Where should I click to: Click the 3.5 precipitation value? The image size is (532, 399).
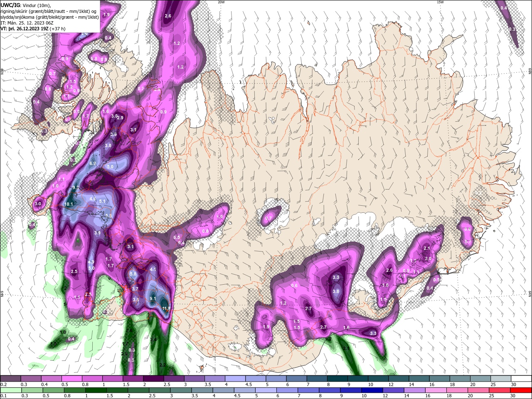336,277
